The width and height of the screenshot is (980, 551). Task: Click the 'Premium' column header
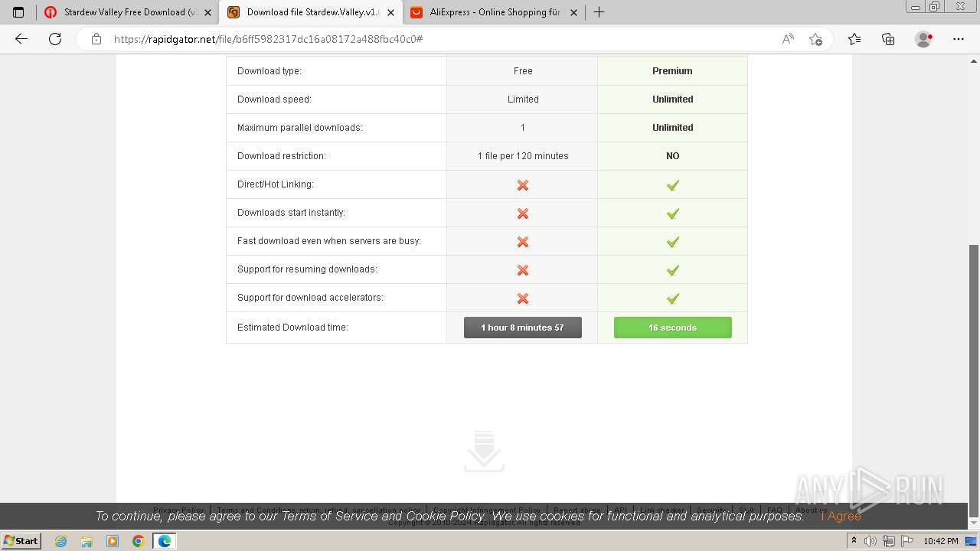pos(672,70)
